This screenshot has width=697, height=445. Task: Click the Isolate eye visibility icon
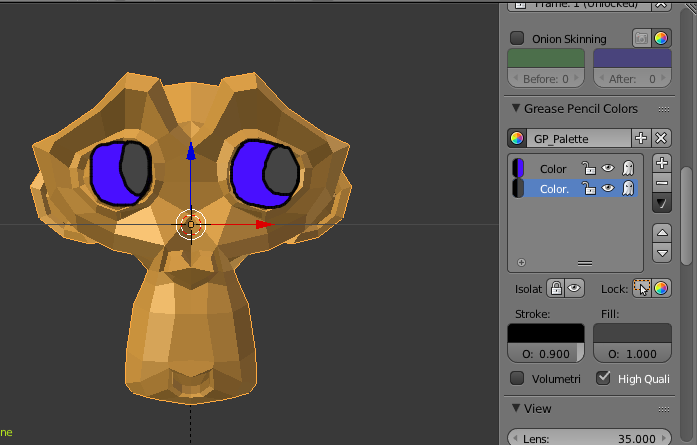[574, 289]
